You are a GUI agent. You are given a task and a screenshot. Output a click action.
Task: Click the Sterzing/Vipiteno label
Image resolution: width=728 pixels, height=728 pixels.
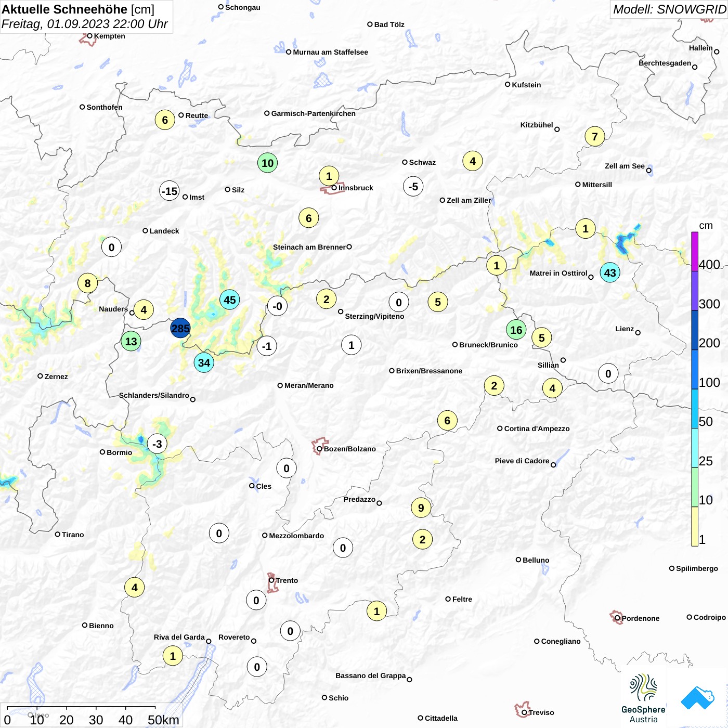coord(374,316)
